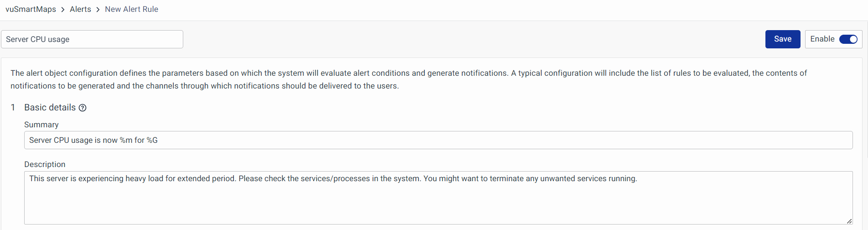Viewport: 868px width, 230px height.
Task: Toggle the Enable switch off
Action: [848, 39]
